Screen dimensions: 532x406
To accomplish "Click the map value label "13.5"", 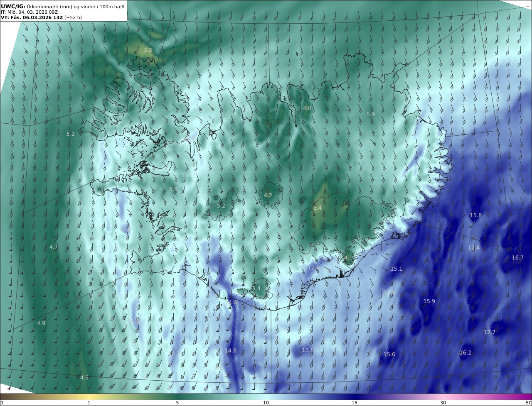I will point(308,350).
